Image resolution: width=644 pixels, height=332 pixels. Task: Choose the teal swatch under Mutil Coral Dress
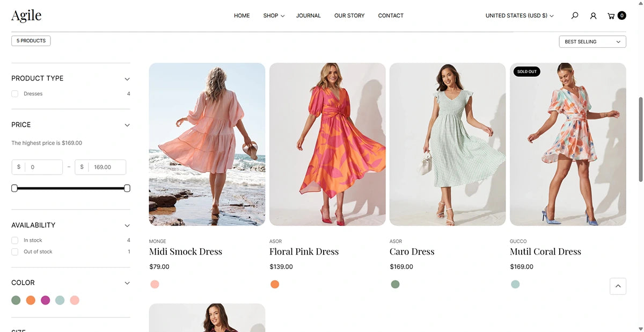click(x=515, y=284)
